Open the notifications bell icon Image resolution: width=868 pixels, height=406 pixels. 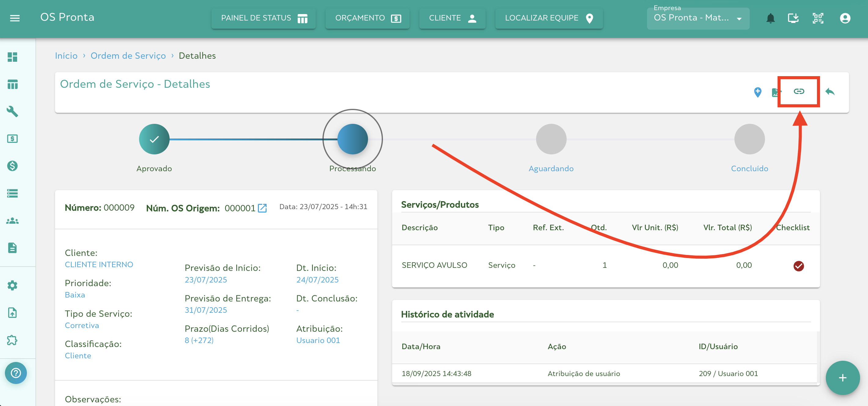pos(771,18)
